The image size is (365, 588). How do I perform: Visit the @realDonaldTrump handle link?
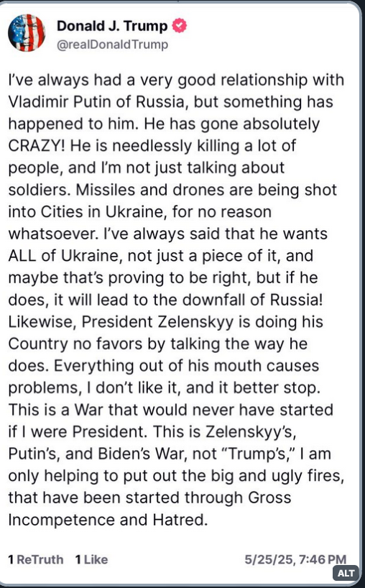pyautogui.click(x=112, y=45)
